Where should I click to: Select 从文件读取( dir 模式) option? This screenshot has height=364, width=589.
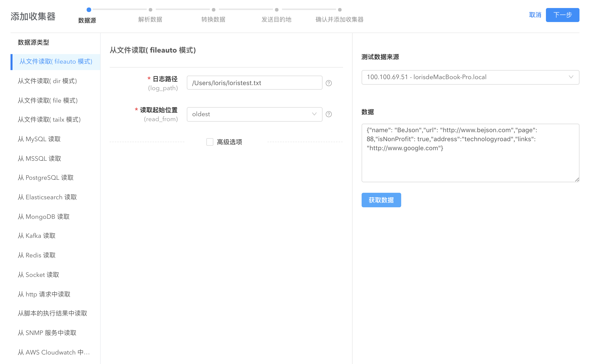pos(47,81)
